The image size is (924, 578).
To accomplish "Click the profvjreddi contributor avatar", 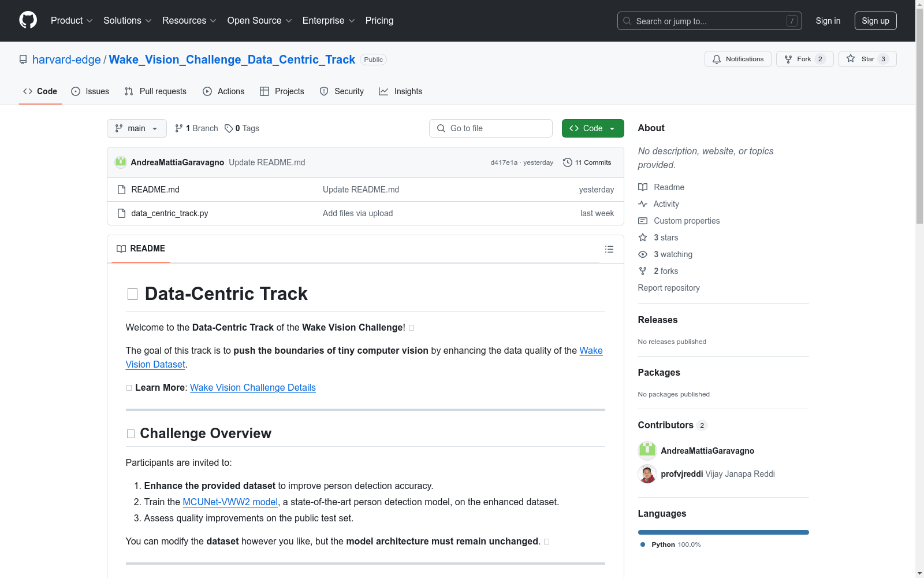I will click(647, 474).
